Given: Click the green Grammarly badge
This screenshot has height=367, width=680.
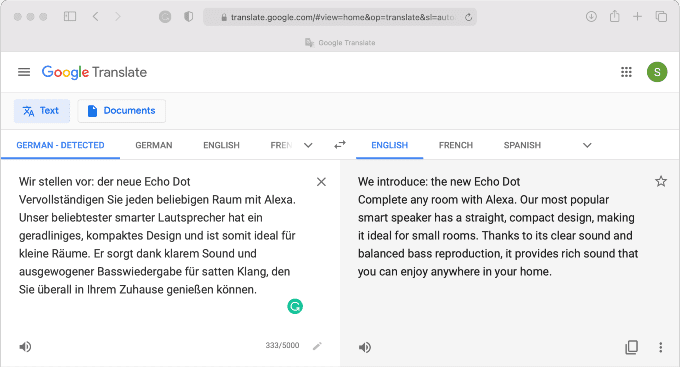Looking at the screenshot, I should pos(295,307).
